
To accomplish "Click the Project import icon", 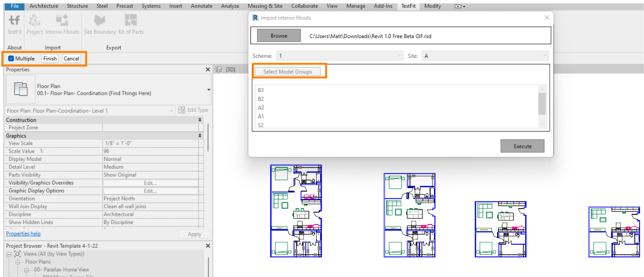I will click(34, 20).
